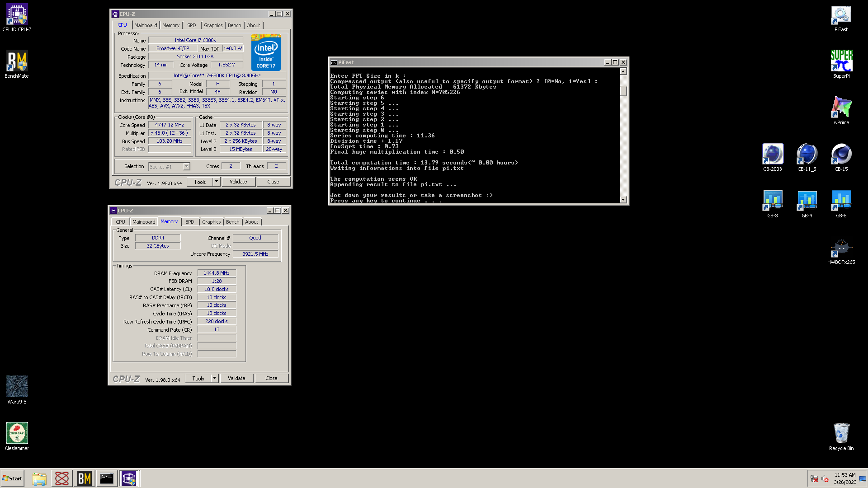Click the muted volume tray icon
The image size is (868, 488).
(x=825, y=479)
